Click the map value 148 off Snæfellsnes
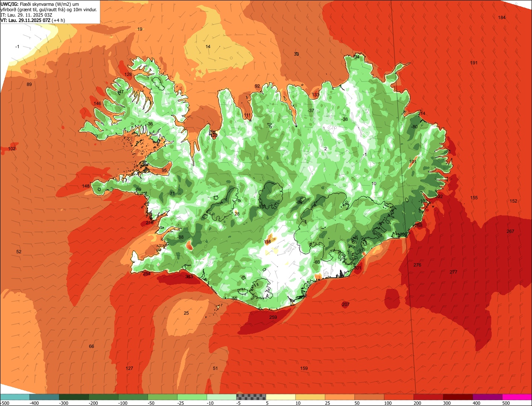532x406 pixels. pyautogui.click(x=86, y=186)
